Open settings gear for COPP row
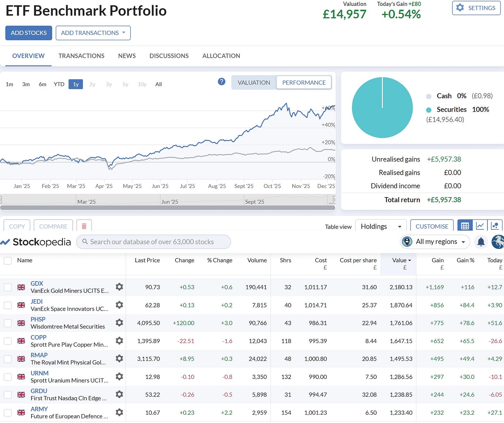This screenshot has width=504, height=423. pos(119,341)
